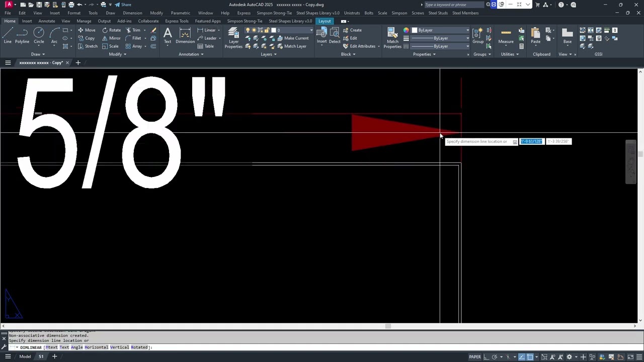
Task: Expand the Utilities panel dropdown
Action: [510, 54]
